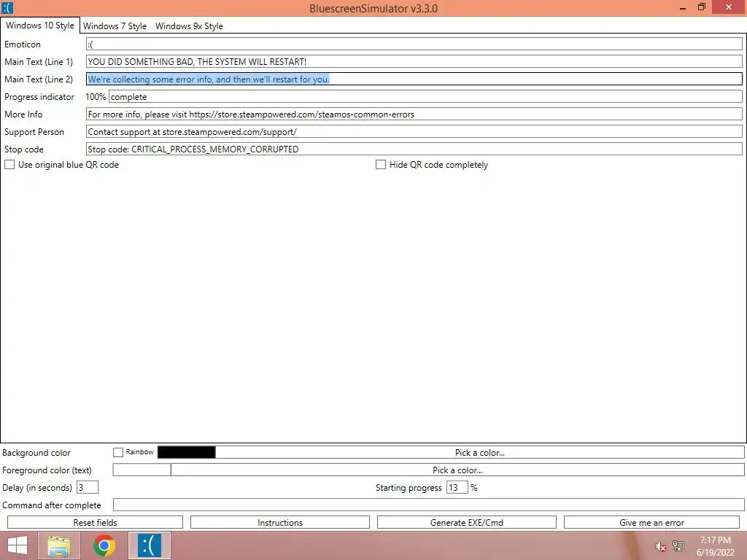Open the network status tray icon
The width and height of the screenshot is (747, 560).
(x=678, y=546)
